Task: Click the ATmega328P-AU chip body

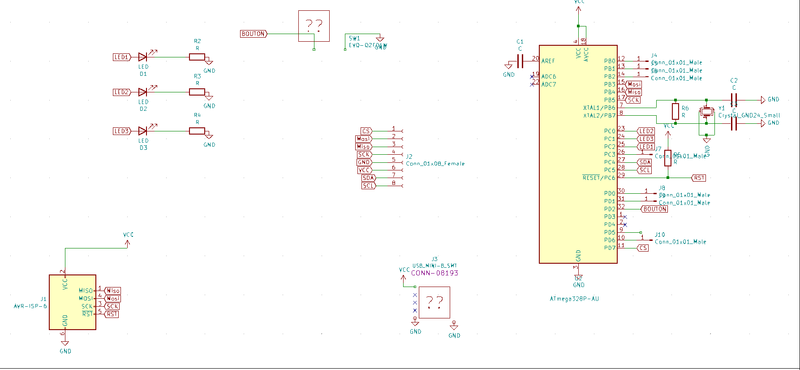Action: 578,154
